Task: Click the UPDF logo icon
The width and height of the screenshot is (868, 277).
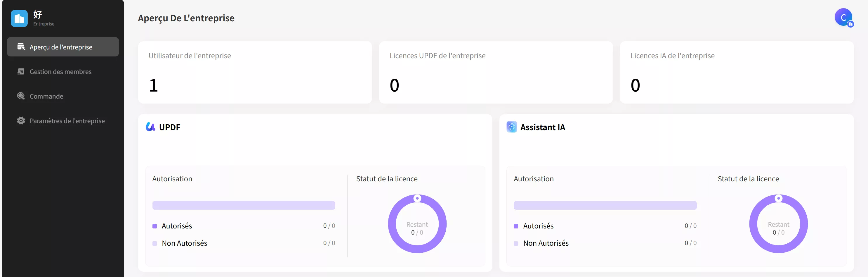Action: [x=150, y=127]
